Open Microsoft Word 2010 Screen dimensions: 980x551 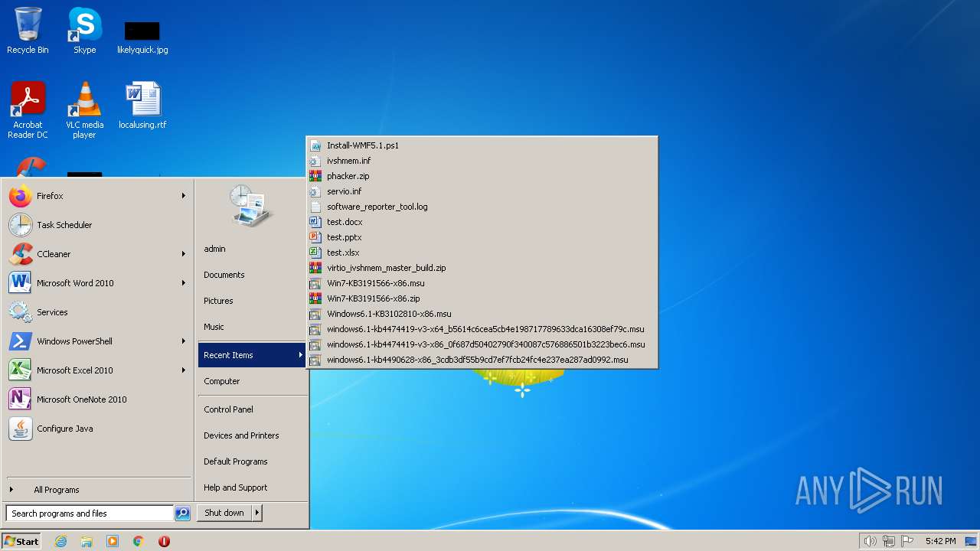point(98,283)
